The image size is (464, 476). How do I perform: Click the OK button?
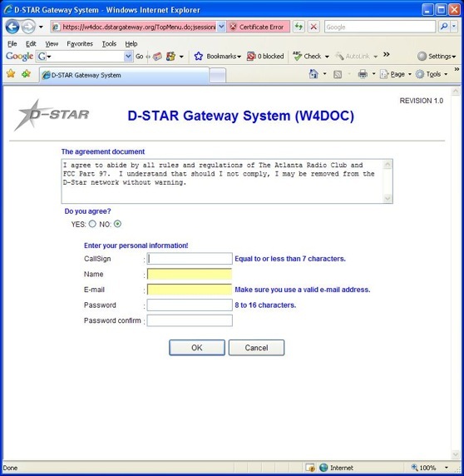tap(197, 348)
